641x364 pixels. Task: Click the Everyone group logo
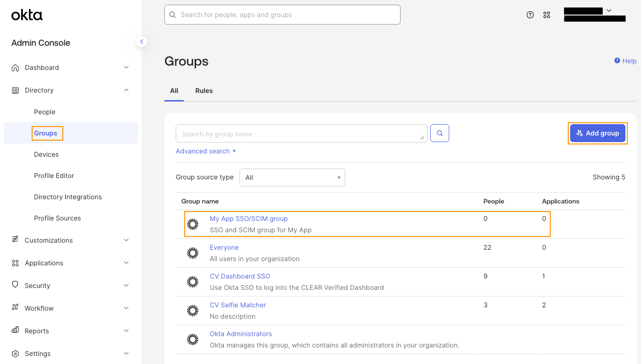(x=193, y=253)
